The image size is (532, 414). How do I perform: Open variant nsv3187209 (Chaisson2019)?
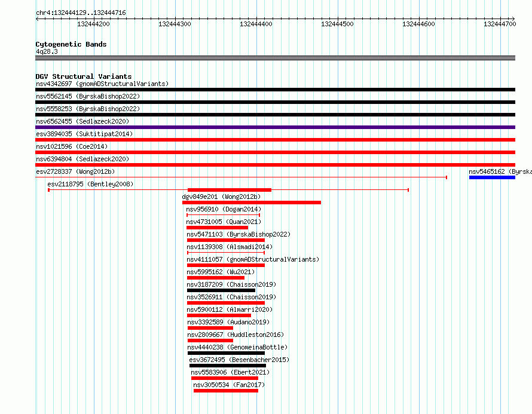pyautogui.click(x=231, y=284)
